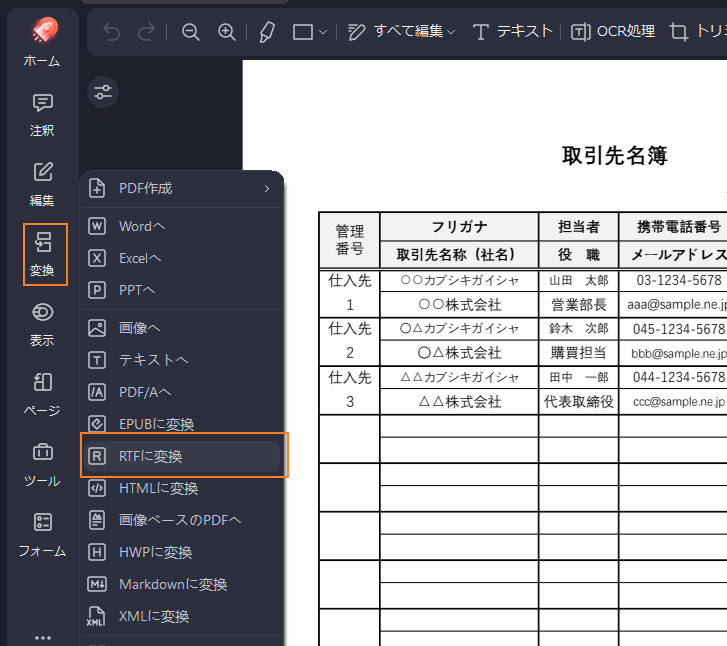Click the zoom out magnifier
Image resolution: width=727 pixels, height=646 pixels.
point(191,32)
